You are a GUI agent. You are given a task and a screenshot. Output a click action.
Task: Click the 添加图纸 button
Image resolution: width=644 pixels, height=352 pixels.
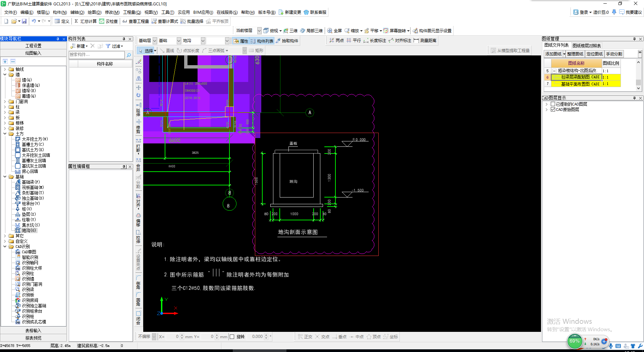(553, 54)
